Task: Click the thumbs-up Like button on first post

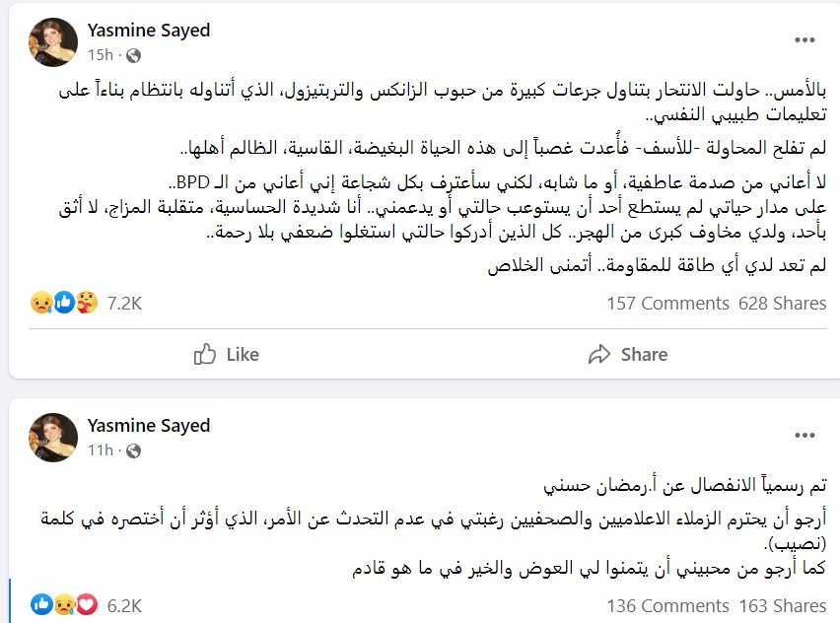Action: (227, 355)
